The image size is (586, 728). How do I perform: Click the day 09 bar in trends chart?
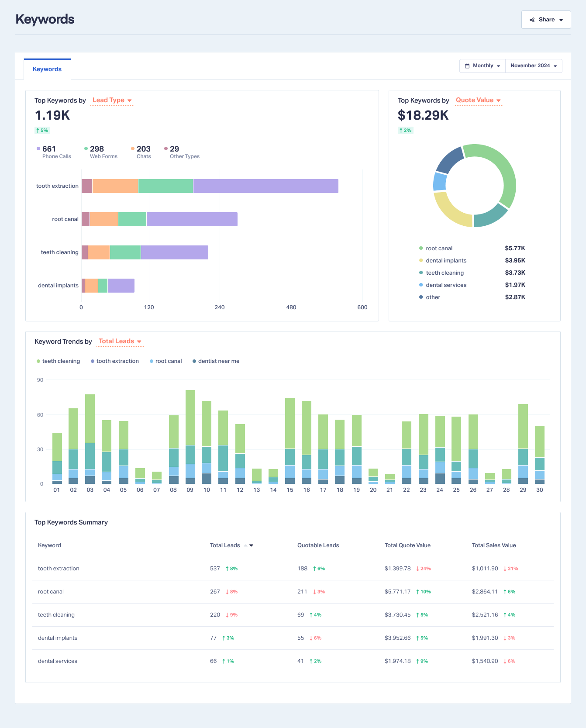click(190, 437)
